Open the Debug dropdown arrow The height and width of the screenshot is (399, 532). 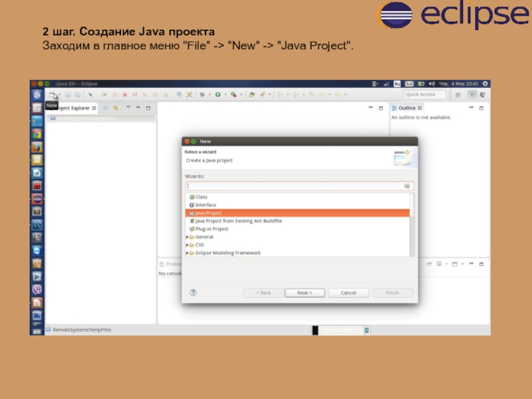click(x=209, y=94)
